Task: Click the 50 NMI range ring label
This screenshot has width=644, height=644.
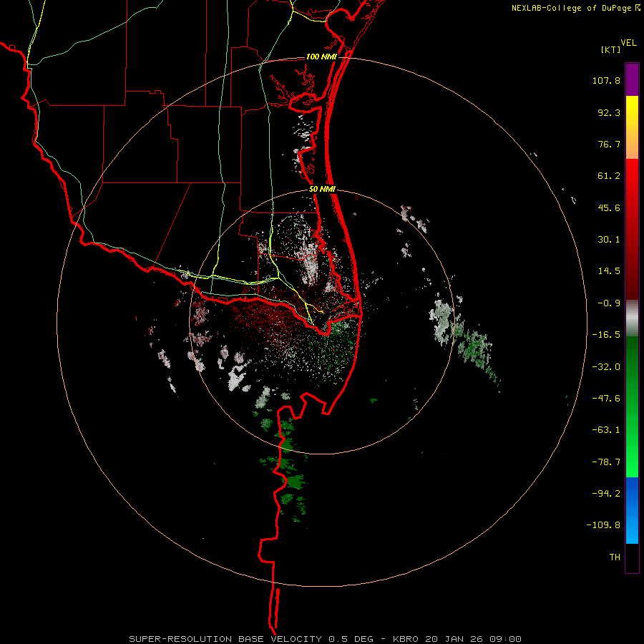Action: point(322,190)
